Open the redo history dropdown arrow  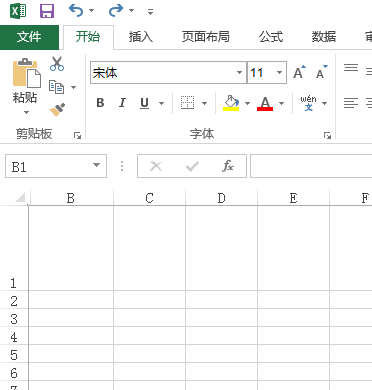tap(132, 11)
